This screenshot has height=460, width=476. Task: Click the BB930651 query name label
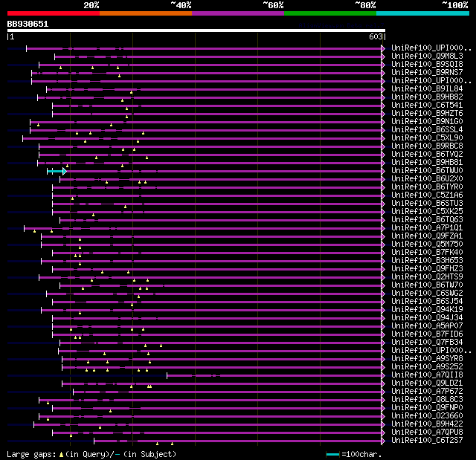[x=28, y=24]
